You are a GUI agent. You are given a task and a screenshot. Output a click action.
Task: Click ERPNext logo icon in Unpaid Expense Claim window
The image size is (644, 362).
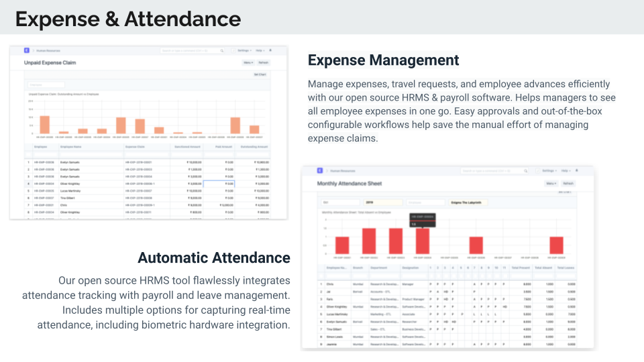click(27, 50)
